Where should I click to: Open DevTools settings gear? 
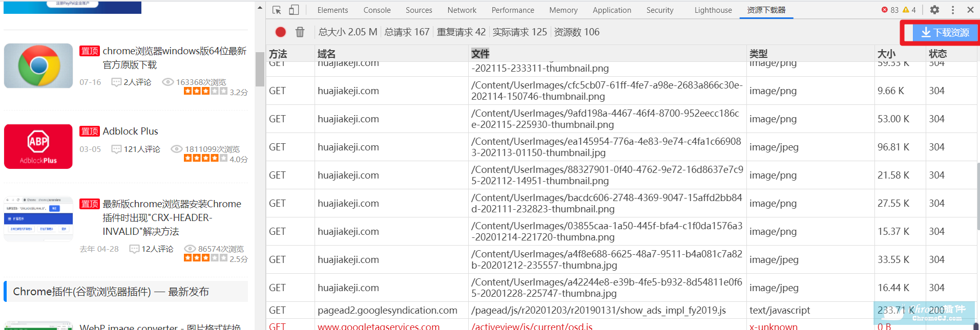[x=934, y=10]
